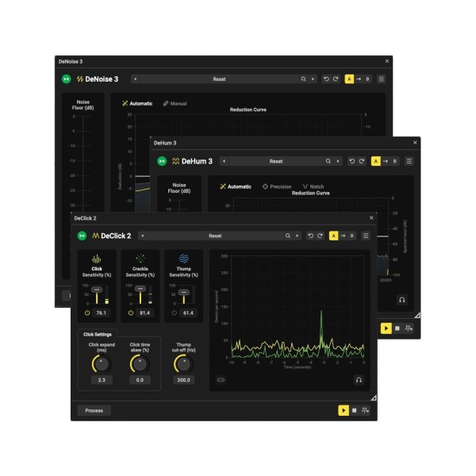
Task: Click headphones monitor icon in DeClick 2
Action: [x=359, y=380]
